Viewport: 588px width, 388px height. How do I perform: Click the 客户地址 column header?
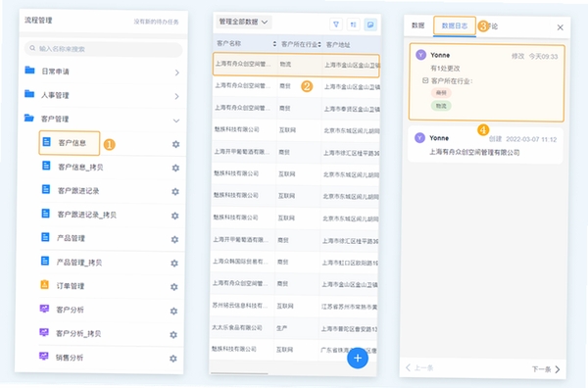pyautogui.click(x=338, y=45)
